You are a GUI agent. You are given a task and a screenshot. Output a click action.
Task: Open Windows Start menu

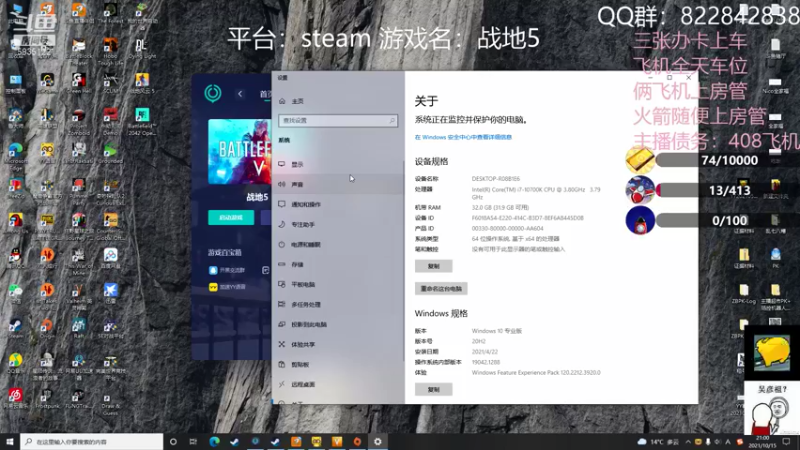[x=10, y=441]
